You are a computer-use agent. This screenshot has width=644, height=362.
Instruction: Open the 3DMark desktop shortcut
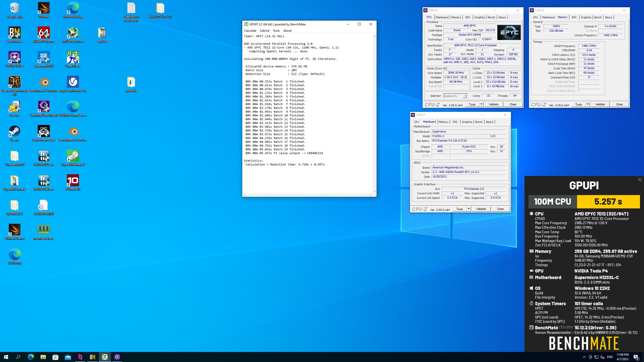pos(44,10)
